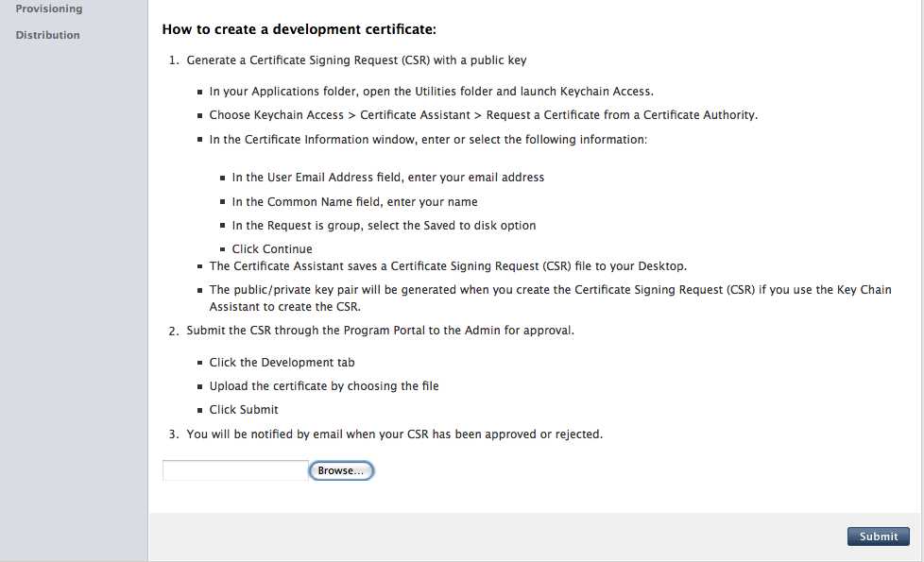924x562 pixels.
Task: Click the 'Click Continue' bullet text
Action: (272, 249)
